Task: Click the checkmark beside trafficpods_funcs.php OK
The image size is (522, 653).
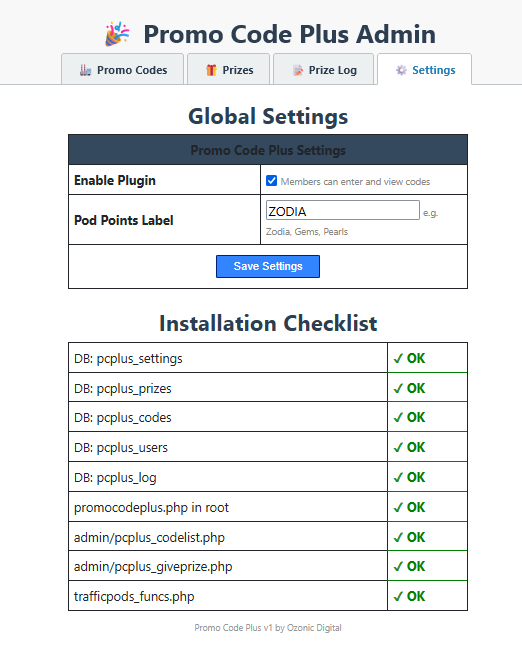Action: [398, 596]
